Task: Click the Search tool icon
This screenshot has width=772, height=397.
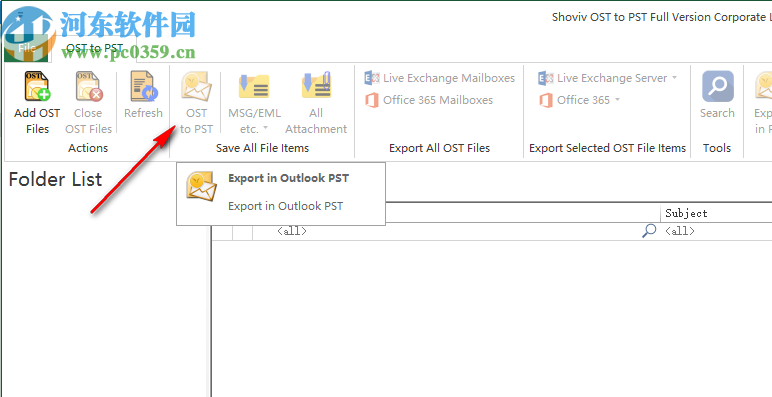Action: click(717, 86)
